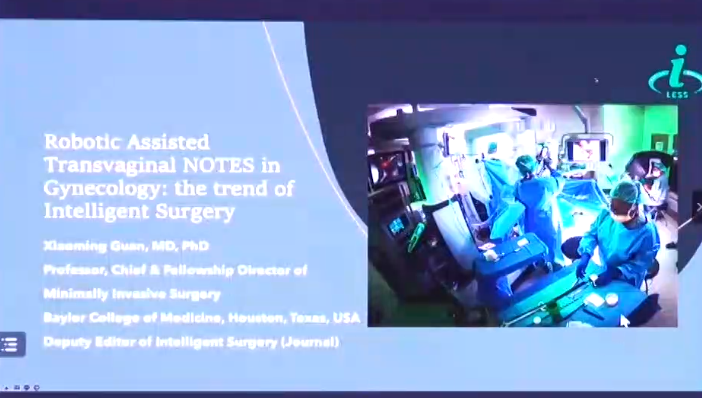The image size is (702, 398).
Task: Select the Robotic Assisted Transvaginal NOTES title
Action: tap(169, 176)
